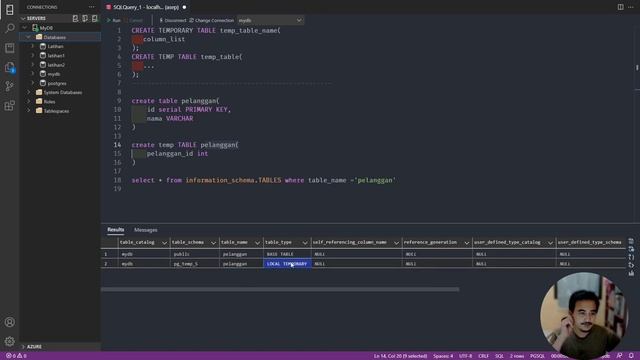Open user_defined_type_catalog filter dropdown
Screen dimensions: 640x360
[x=550, y=243]
